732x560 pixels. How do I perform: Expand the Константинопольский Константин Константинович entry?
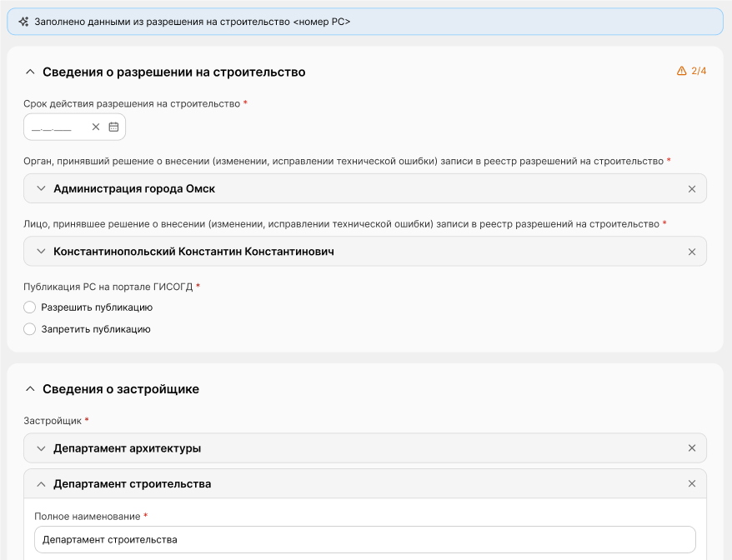point(41,252)
